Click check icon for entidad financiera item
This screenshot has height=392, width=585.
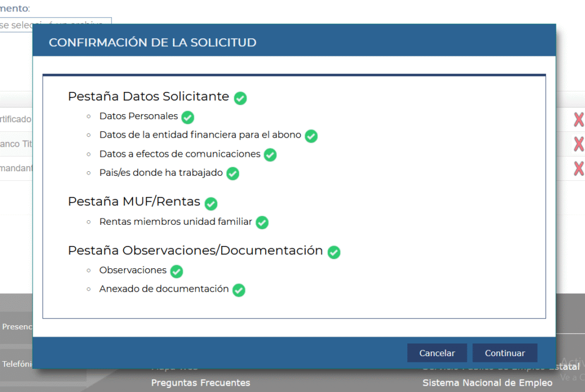[x=311, y=136]
